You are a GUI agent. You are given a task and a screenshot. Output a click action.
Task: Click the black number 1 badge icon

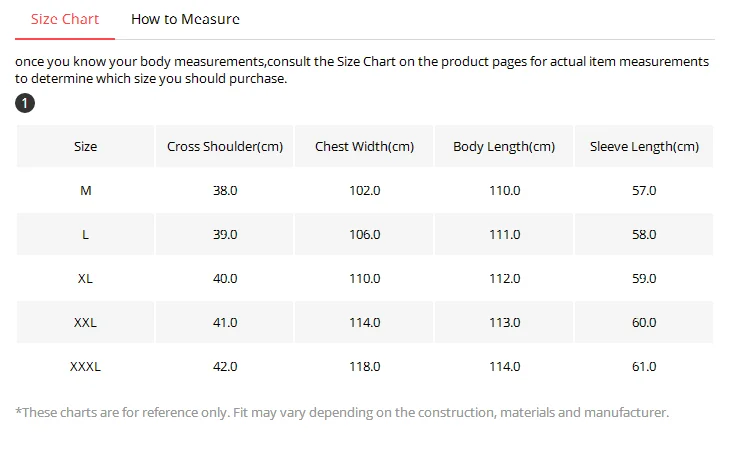pos(25,103)
